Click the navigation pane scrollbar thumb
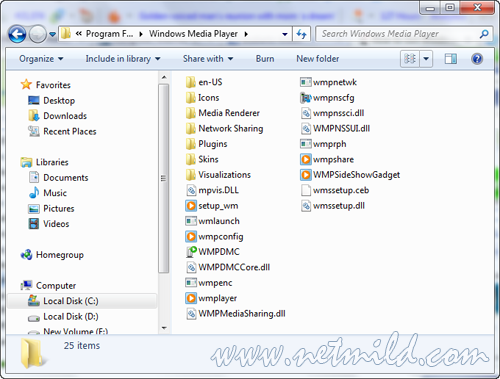Viewport: 500px width, 379px height. (x=164, y=179)
